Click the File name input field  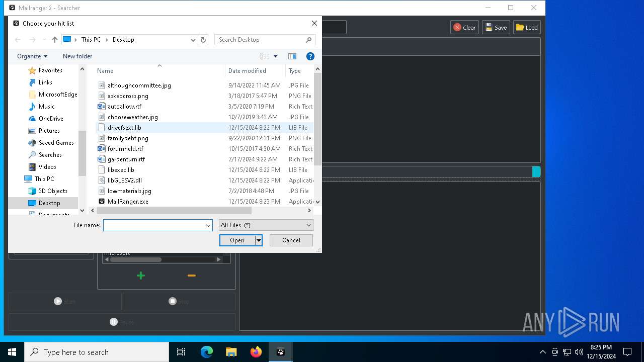click(x=153, y=225)
